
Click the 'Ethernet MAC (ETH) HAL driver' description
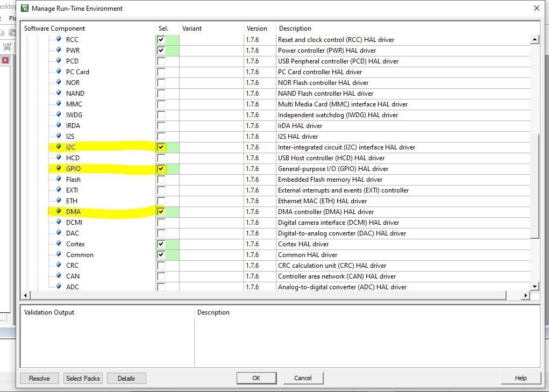pyautogui.click(x=322, y=201)
